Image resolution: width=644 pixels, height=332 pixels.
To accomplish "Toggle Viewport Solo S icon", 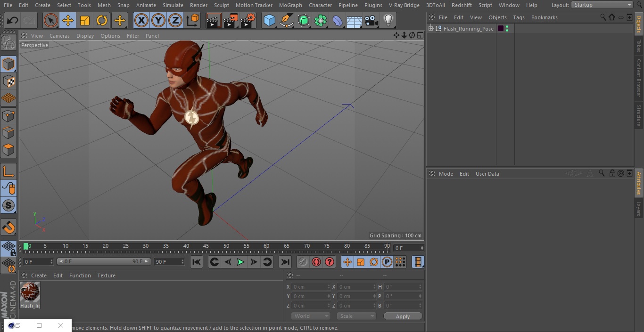I will [x=8, y=205].
